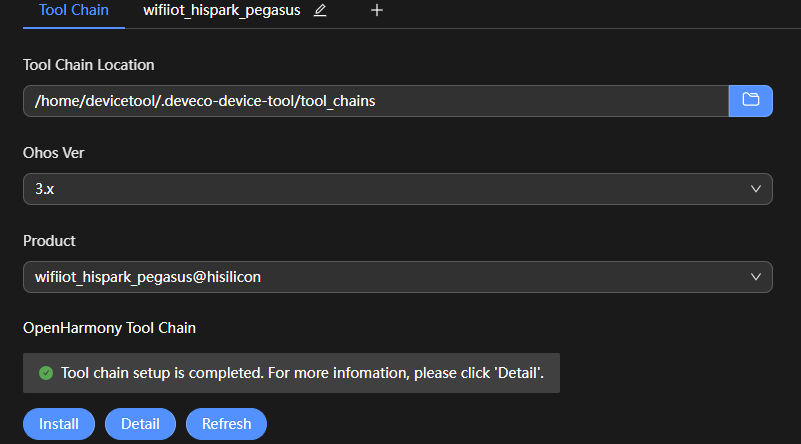Screen dimensions: 801x444
Task: Click the 'Ohos Ver' label
Action: click(x=55, y=153)
